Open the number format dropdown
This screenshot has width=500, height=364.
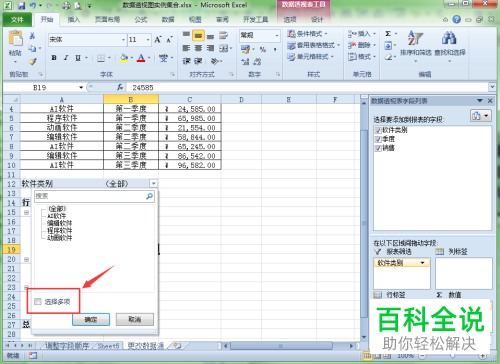click(277, 35)
